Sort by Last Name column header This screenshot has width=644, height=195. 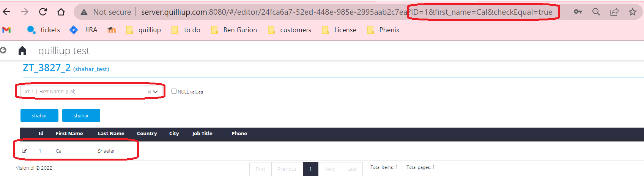coord(111,133)
